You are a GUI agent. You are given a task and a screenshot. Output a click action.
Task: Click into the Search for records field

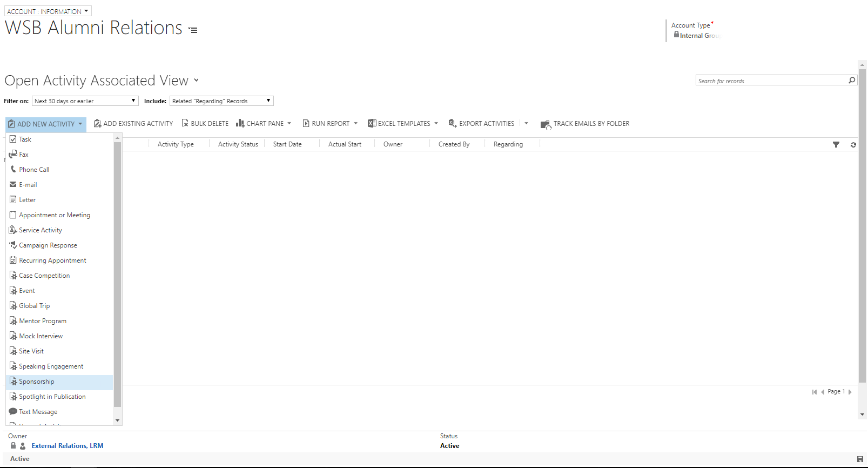771,81
